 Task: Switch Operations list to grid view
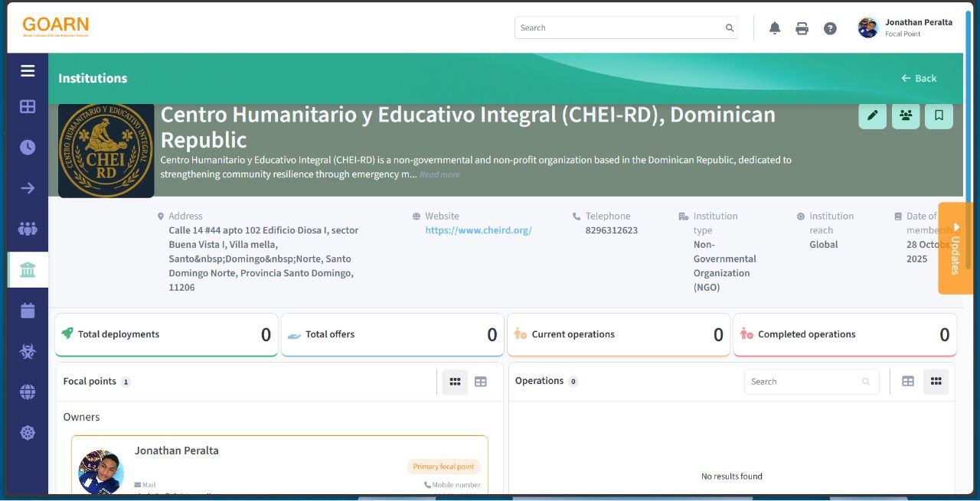click(936, 381)
